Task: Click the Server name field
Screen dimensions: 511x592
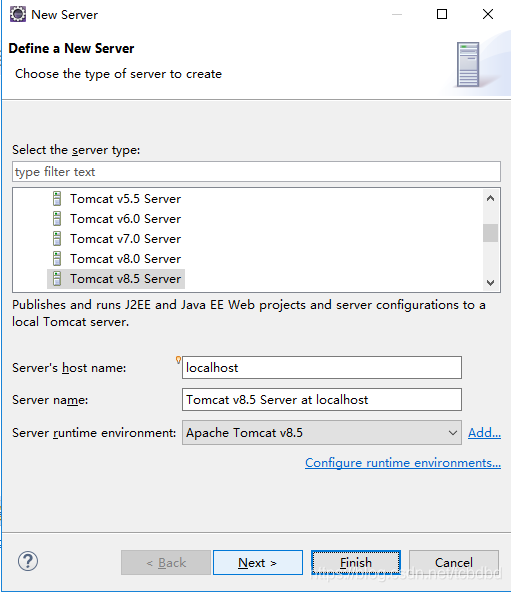Action: pyautogui.click(x=322, y=399)
